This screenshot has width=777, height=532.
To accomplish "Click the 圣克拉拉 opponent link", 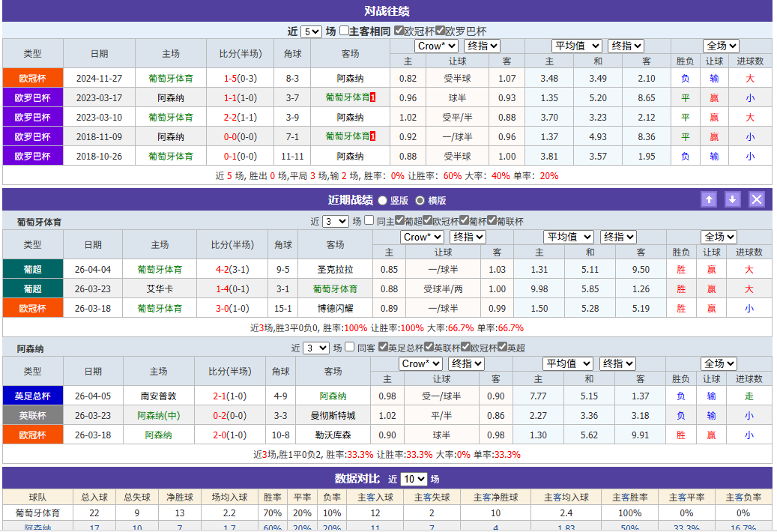I will tap(337, 269).
